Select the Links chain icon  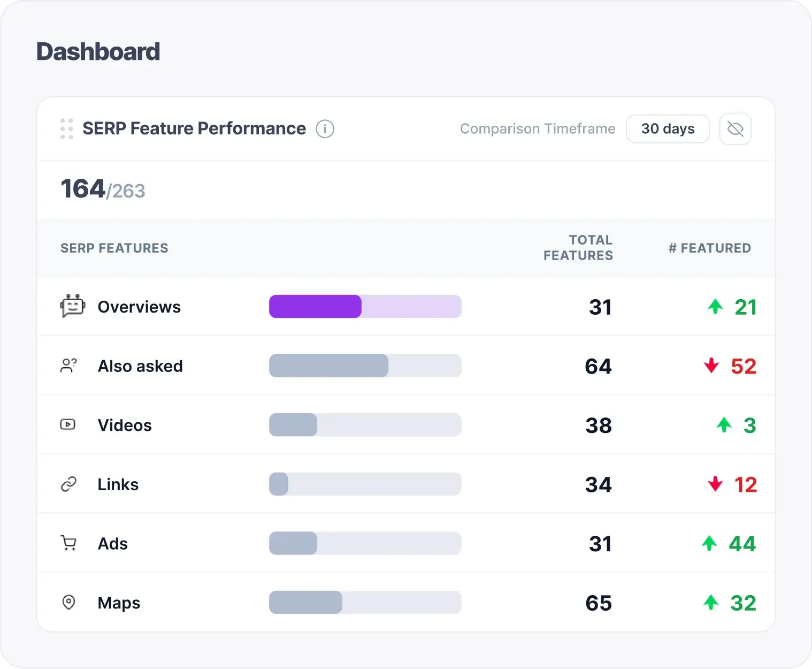[68, 484]
